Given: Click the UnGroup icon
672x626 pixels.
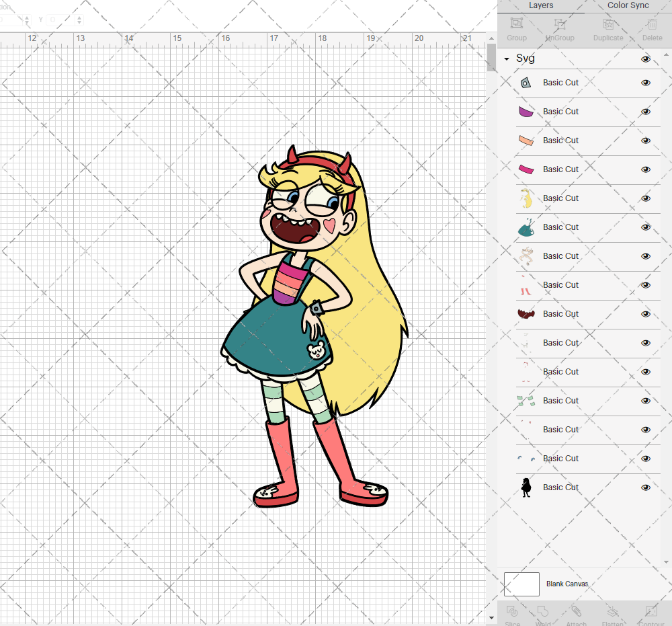Looking at the screenshot, I should click(x=560, y=24).
